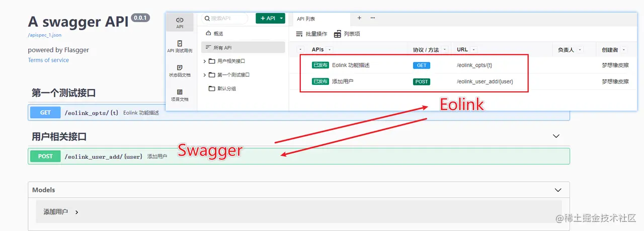Click the Eolink 功能描述 API row name

pos(351,65)
